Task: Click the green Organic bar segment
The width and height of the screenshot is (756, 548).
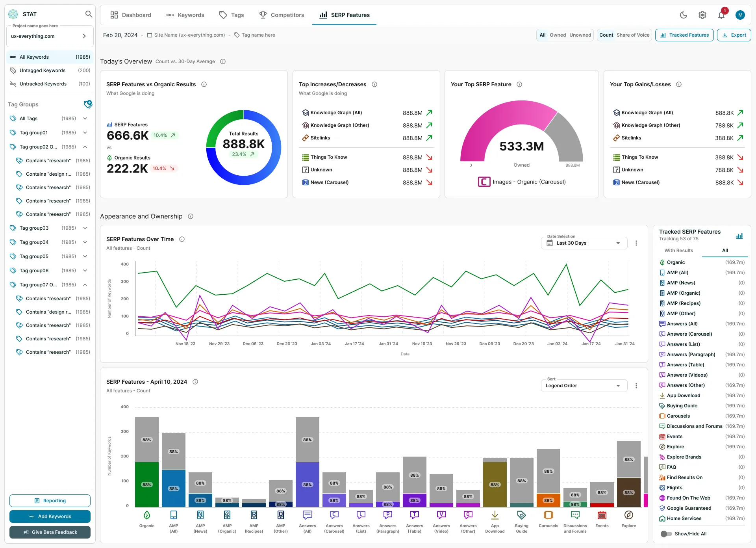Action: click(x=147, y=485)
